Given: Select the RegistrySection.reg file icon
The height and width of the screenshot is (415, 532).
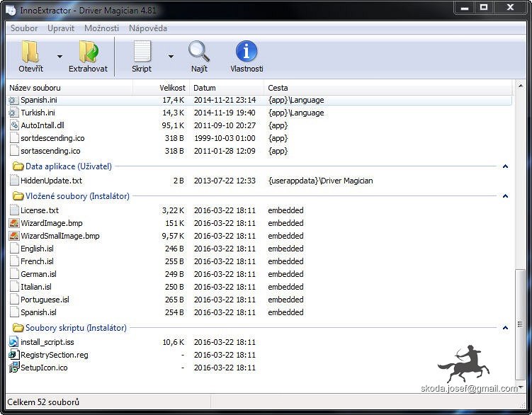Looking at the screenshot, I should 13,355.
